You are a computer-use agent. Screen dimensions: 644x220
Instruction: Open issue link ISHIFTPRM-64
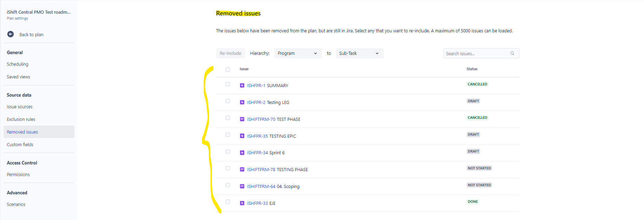tap(261, 186)
